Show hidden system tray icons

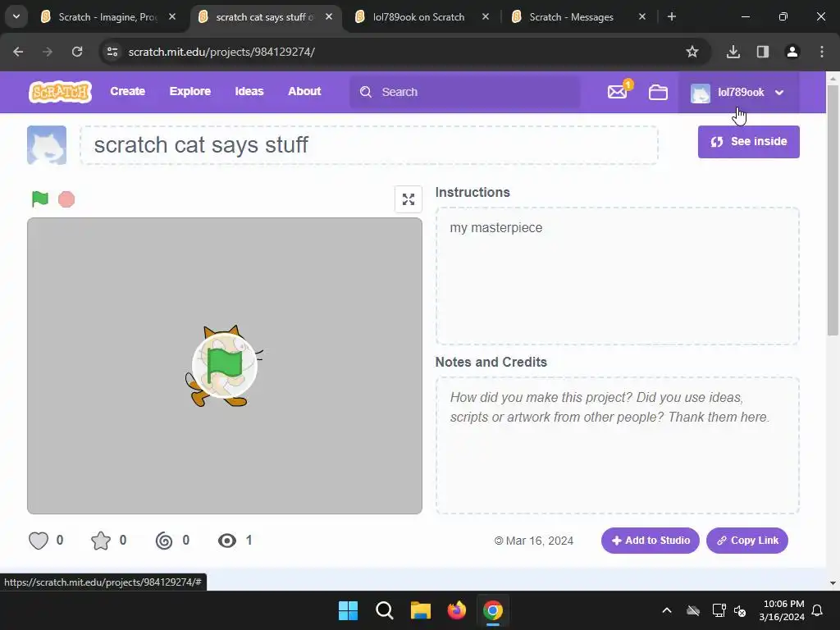(x=667, y=610)
